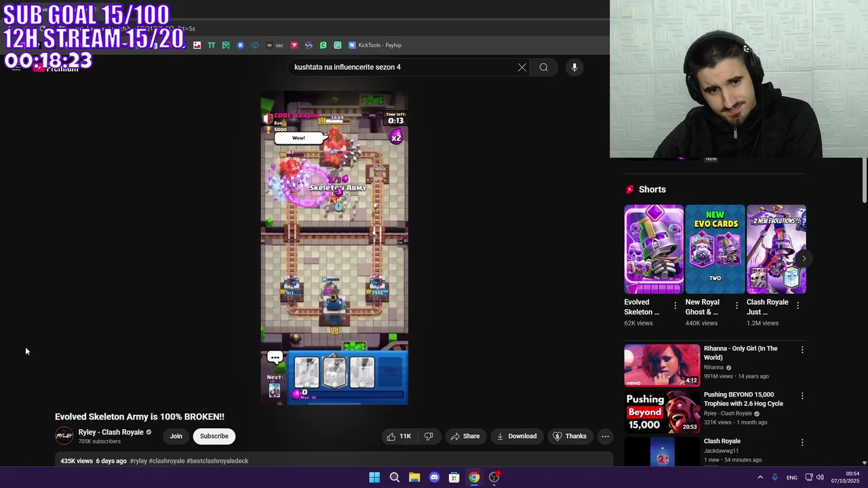This screenshot has height=488, width=868.
Task: Open the Share dialog for this video
Action: [x=465, y=436]
